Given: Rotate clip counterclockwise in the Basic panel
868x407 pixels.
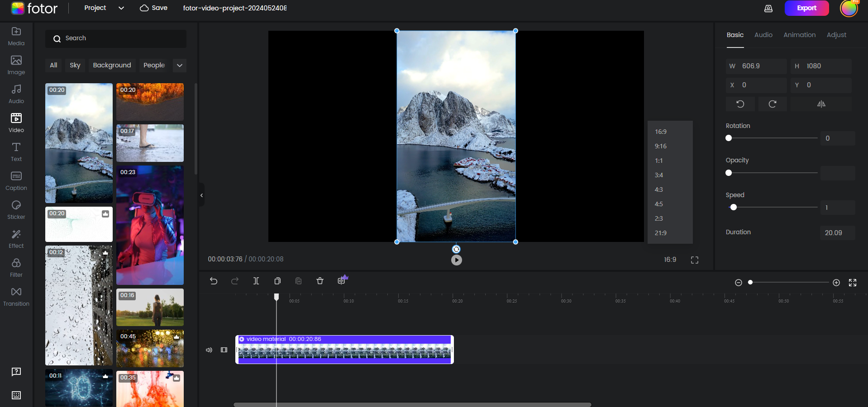Looking at the screenshot, I should (740, 104).
